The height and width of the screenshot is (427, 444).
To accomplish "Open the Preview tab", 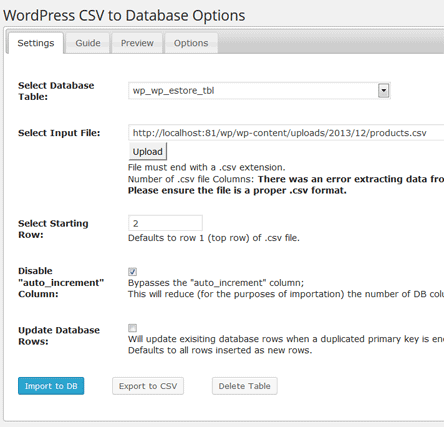I will pos(137,43).
